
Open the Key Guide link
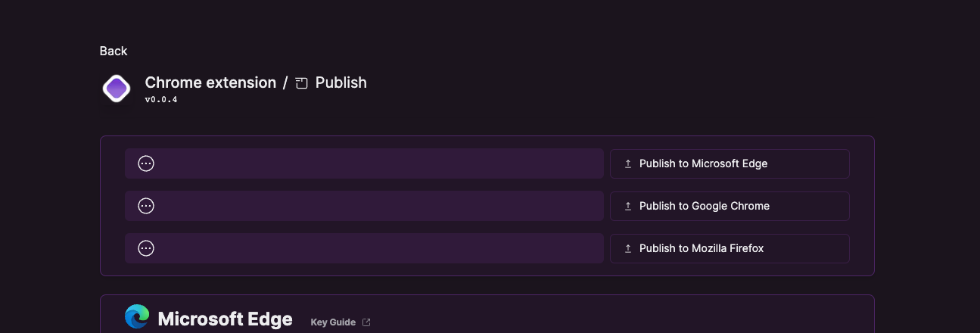[x=333, y=322]
